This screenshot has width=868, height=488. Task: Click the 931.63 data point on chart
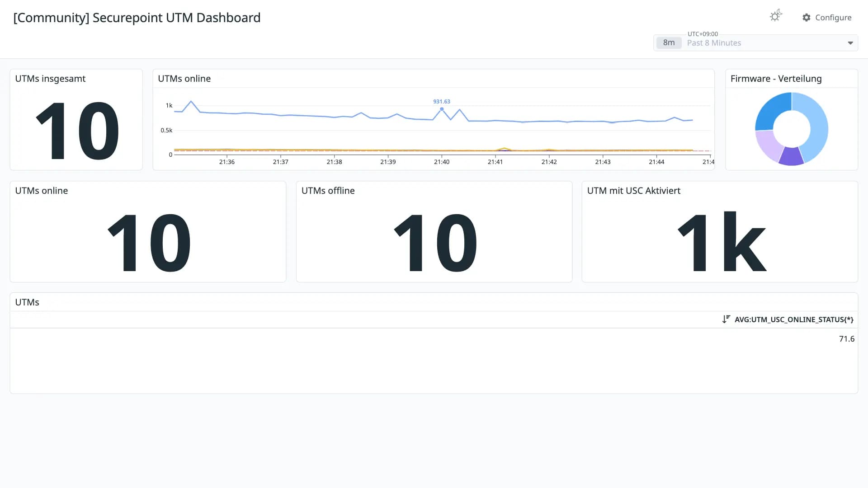(442, 109)
